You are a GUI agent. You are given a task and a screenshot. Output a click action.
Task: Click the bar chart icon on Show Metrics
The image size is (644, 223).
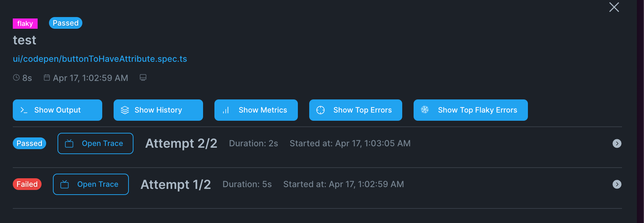point(226,110)
